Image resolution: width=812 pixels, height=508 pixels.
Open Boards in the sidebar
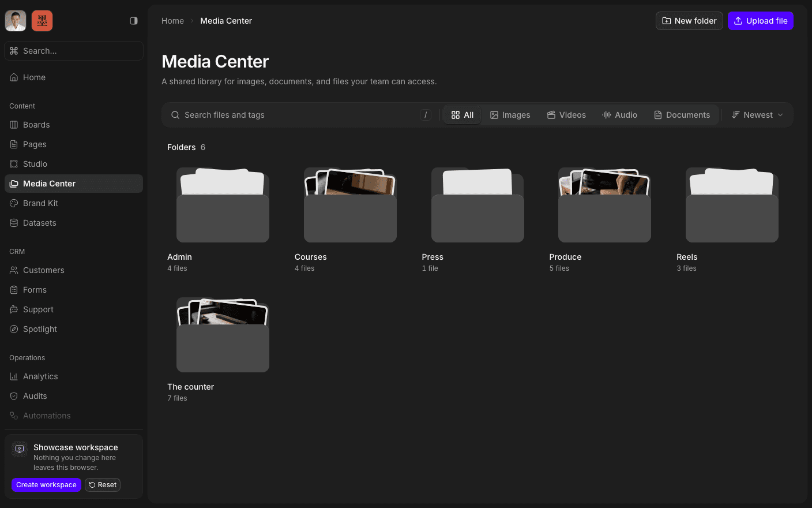(x=74, y=125)
